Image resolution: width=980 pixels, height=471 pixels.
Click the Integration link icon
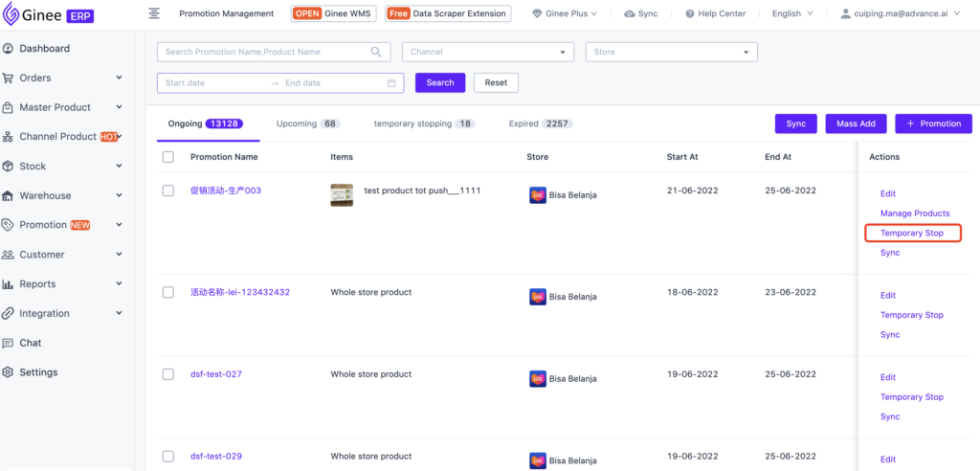coord(8,313)
